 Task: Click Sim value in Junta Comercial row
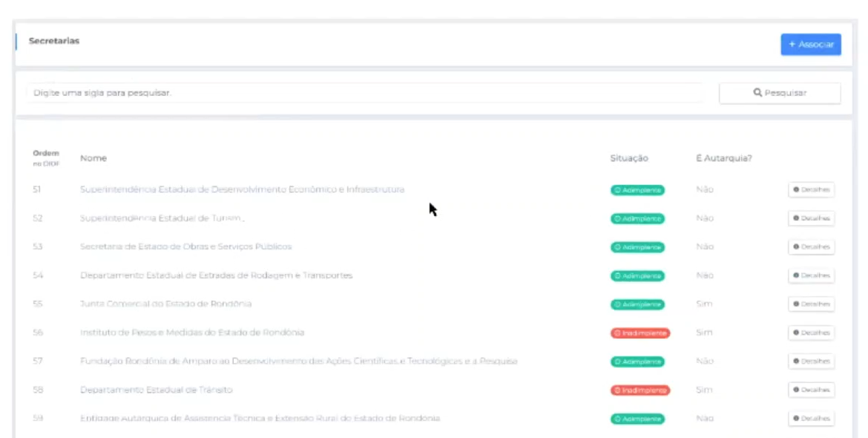[x=704, y=304]
